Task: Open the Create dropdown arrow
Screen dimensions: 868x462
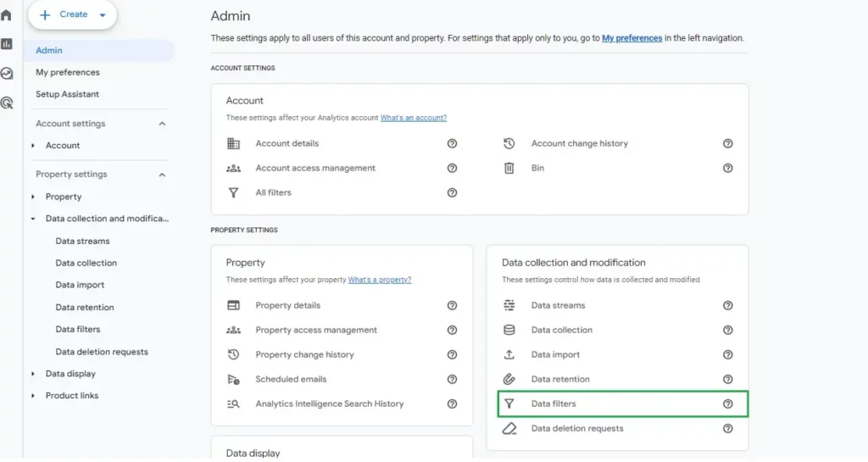Action: pyautogui.click(x=103, y=15)
